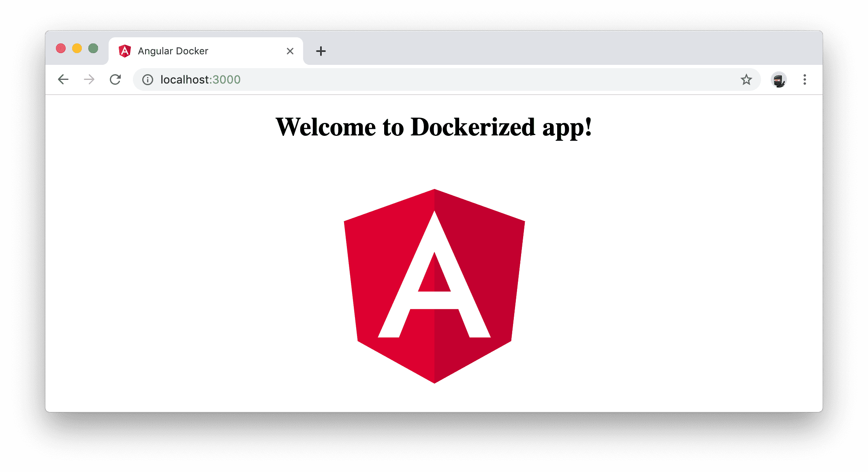
Task: View site information icon beside localhost
Action: (x=148, y=80)
